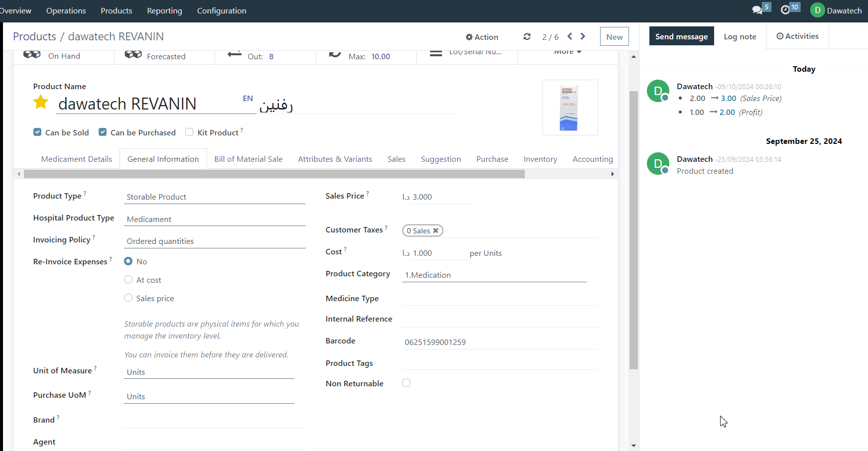The width and height of the screenshot is (868, 451).
Task: Remove the 0 Sales customer tax tag
Action: tap(436, 230)
